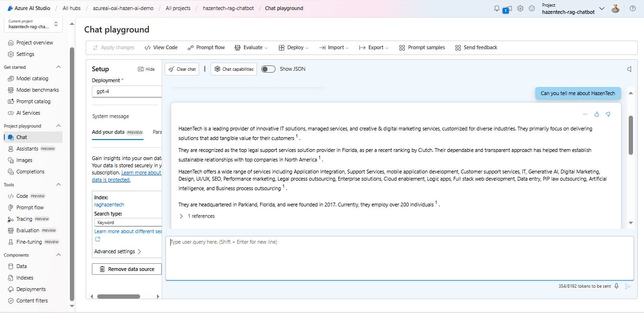Image resolution: width=644 pixels, height=313 pixels.
Task: Select the Add your data tab
Action: click(x=108, y=132)
